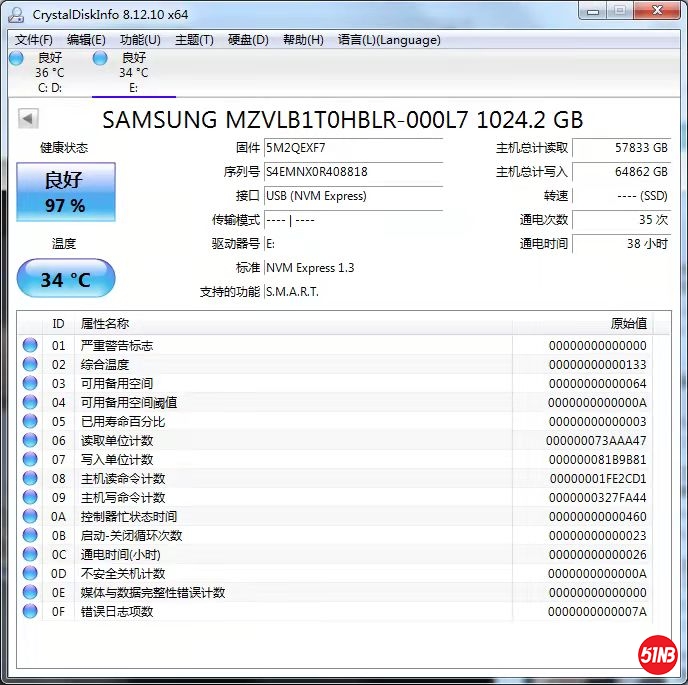Click the status icon for 08 主机读命令计数
This screenshot has width=688, height=685.
30,478
